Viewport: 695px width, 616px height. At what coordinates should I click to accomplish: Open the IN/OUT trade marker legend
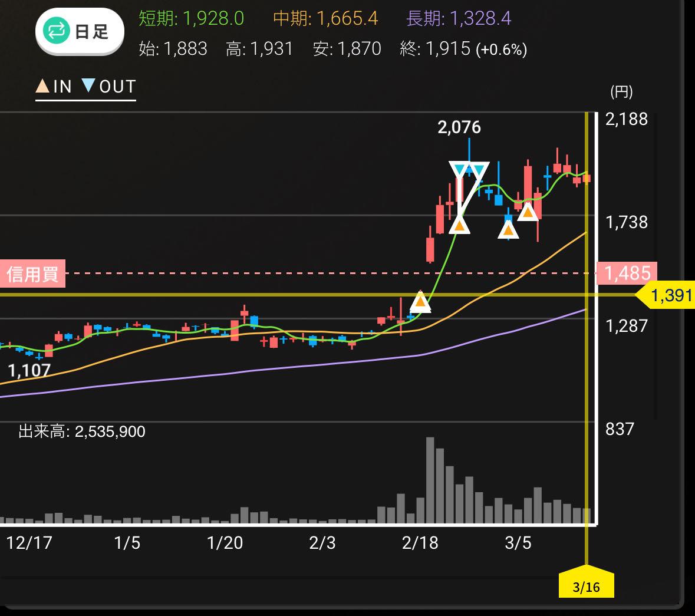[85, 87]
